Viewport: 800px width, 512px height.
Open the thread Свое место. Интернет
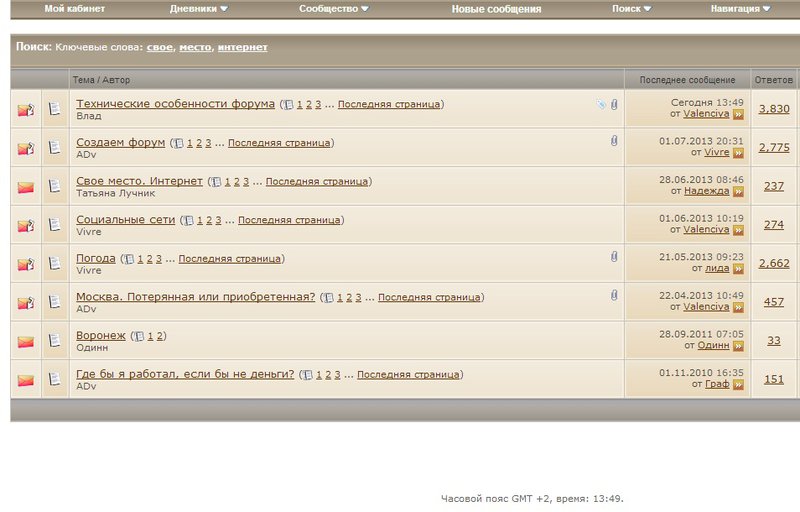tap(139, 182)
